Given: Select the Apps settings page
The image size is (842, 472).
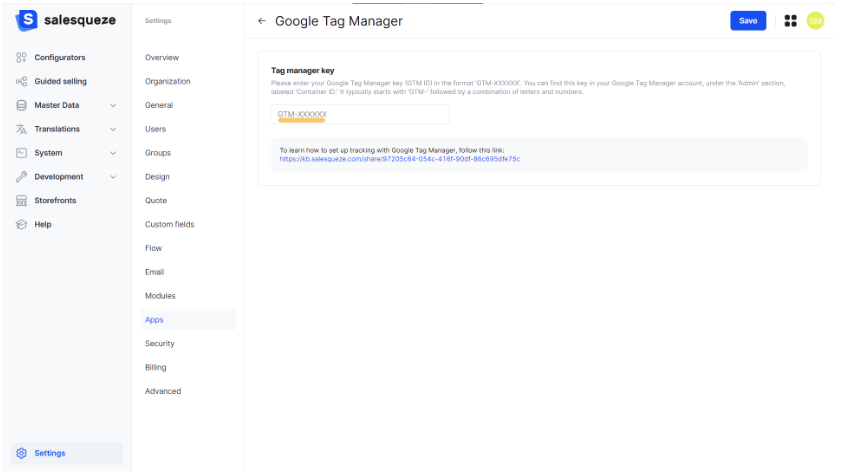Looking at the screenshot, I should point(188,319).
